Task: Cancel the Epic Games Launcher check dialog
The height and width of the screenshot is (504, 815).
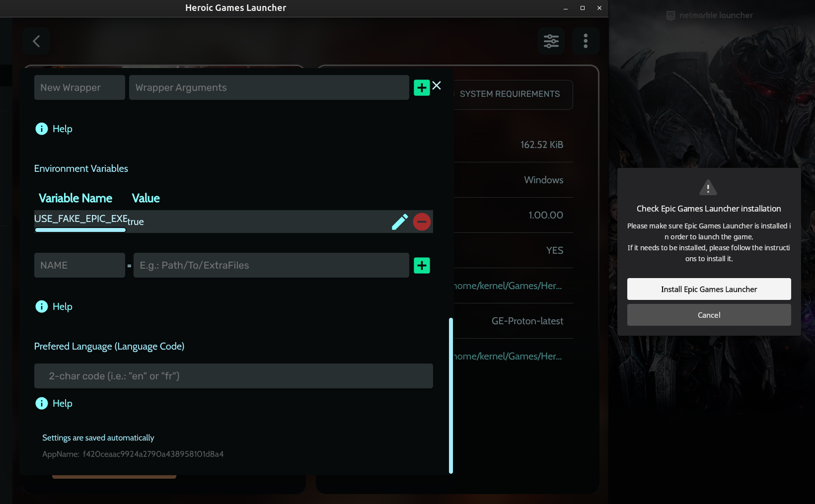Action: point(709,315)
